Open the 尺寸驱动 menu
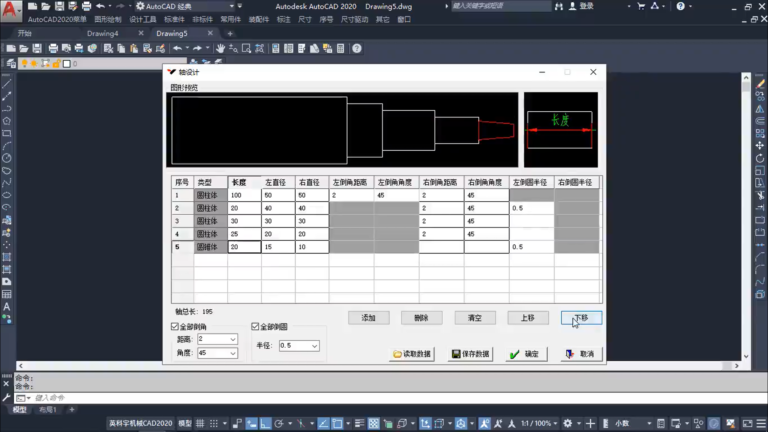The width and height of the screenshot is (768, 432). [x=354, y=20]
